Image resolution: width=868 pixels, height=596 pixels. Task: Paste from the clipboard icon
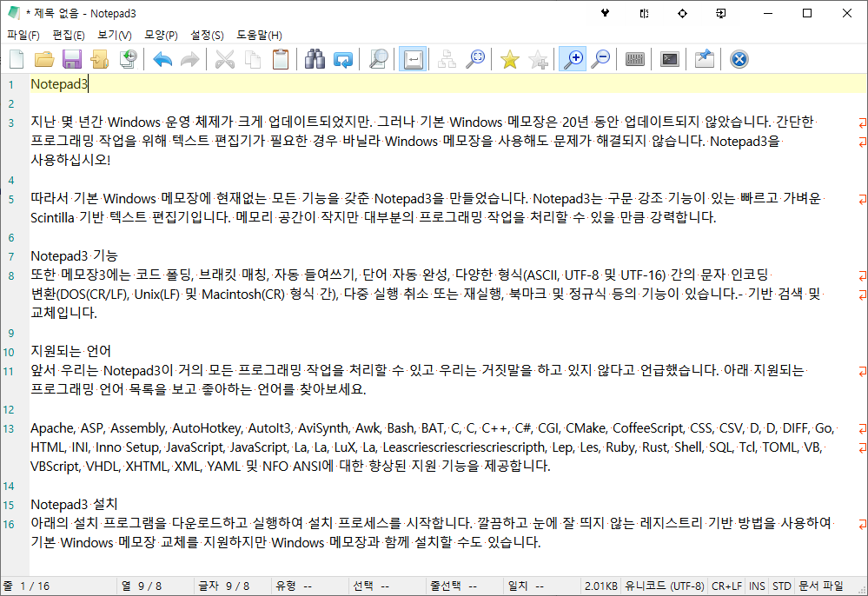pos(281,59)
